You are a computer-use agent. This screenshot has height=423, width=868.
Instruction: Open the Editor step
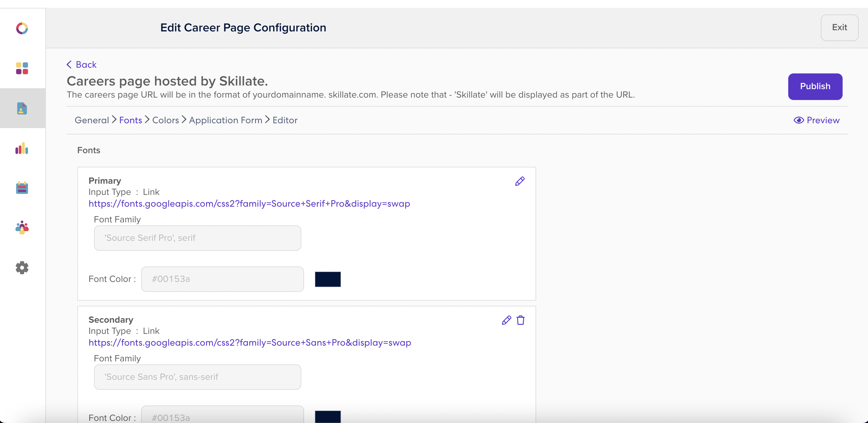click(285, 120)
